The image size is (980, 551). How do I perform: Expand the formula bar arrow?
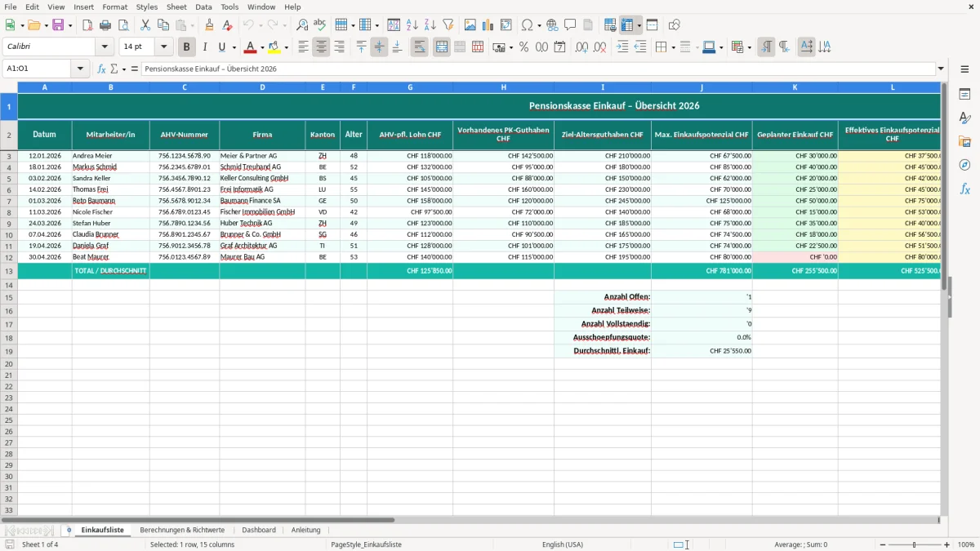tap(942, 69)
